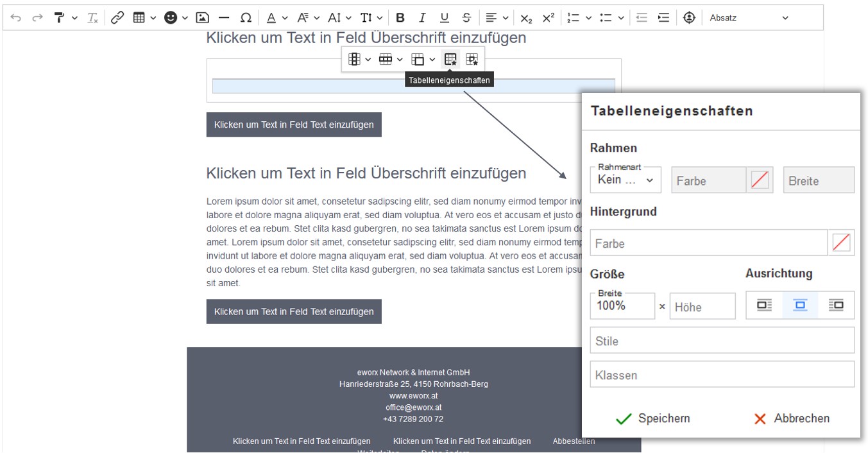Click first dark 'Klicken um Text' button
868x453 pixels.
294,124
